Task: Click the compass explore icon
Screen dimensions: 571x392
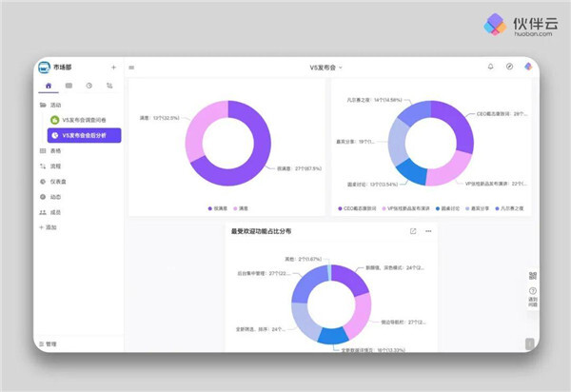Action: [x=509, y=67]
